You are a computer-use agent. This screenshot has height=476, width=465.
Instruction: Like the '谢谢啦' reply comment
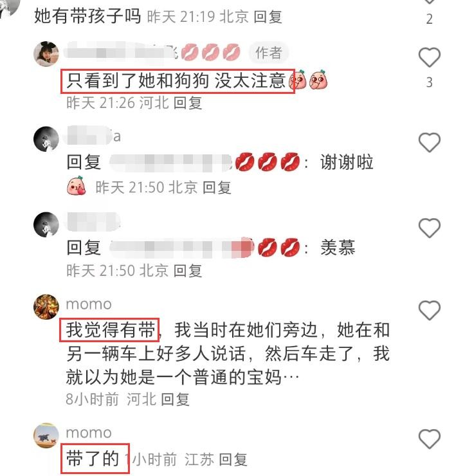429,142
